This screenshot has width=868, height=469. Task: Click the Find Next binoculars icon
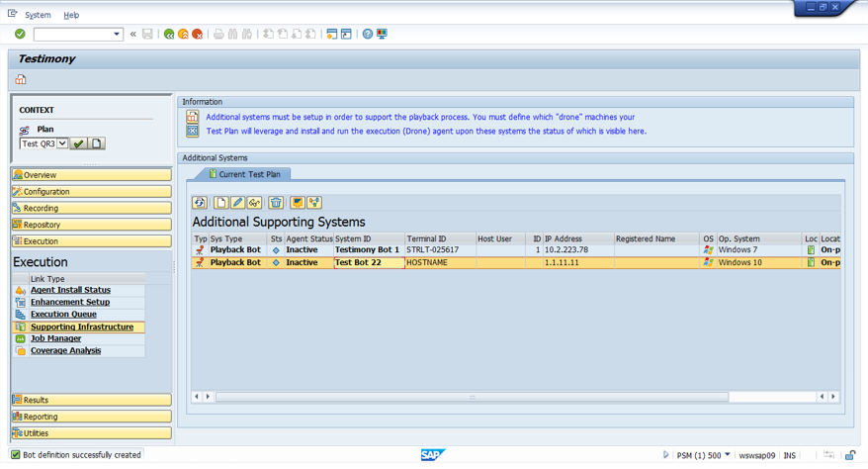pyautogui.click(x=247, y=35)
